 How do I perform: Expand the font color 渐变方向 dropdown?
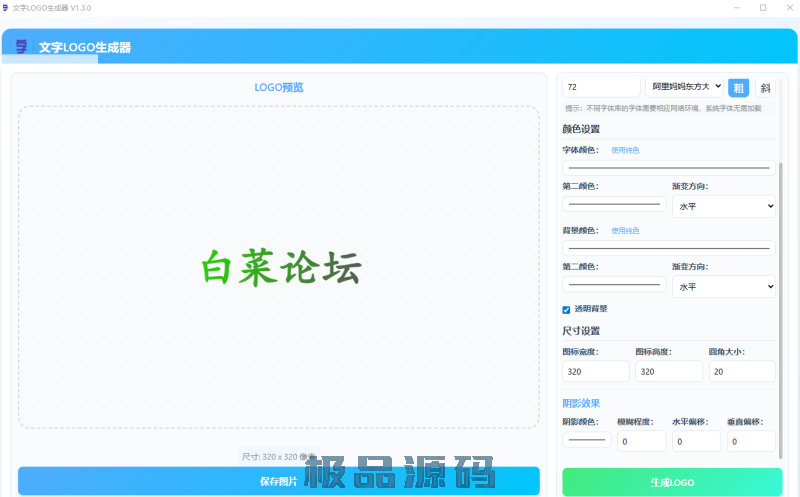pos(723,206)
